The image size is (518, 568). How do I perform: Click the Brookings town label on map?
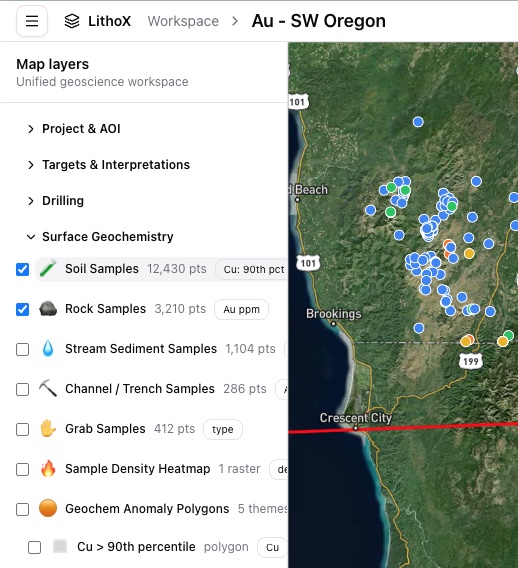click(x=334, y=313)
